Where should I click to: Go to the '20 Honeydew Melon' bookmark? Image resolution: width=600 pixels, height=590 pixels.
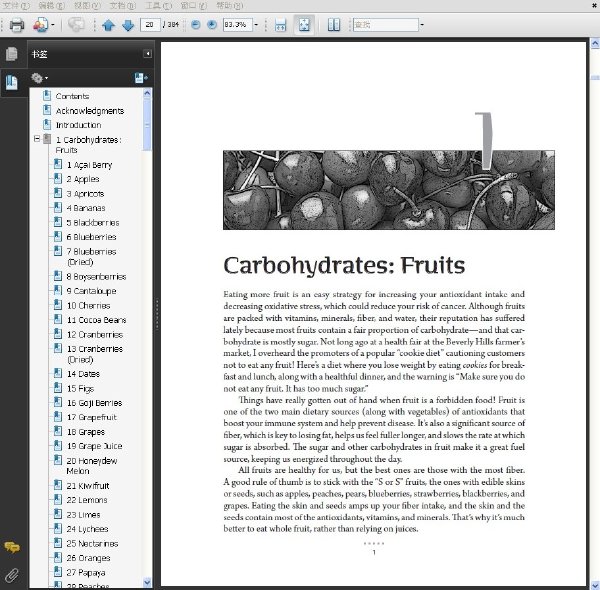tap(92, 466)
